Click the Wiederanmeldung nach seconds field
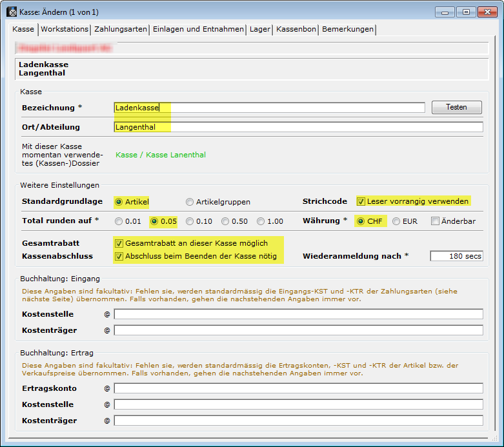The image size is (504, 447). click(456, 256)
